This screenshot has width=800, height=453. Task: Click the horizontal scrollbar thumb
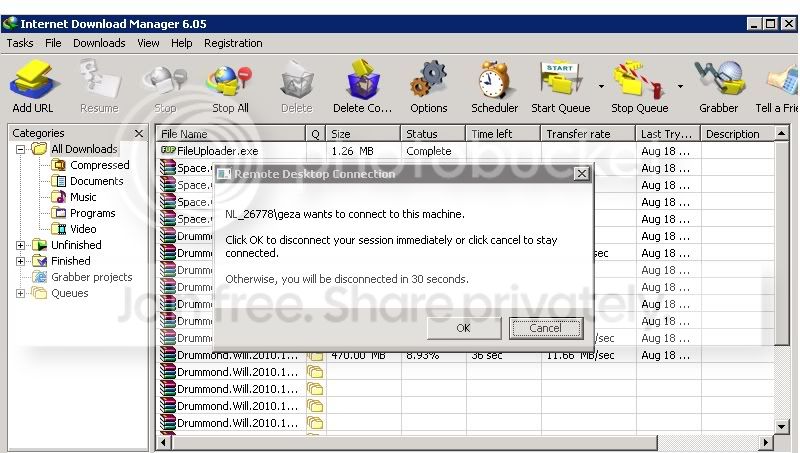click(x=414, y=442)
